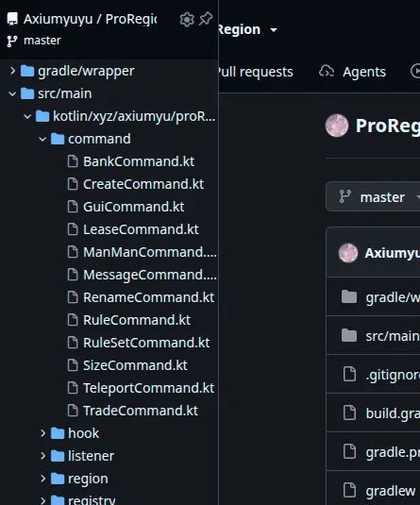Open the Pull requests tab
This screenshot has height=505, width=420.
click(256, 72)
